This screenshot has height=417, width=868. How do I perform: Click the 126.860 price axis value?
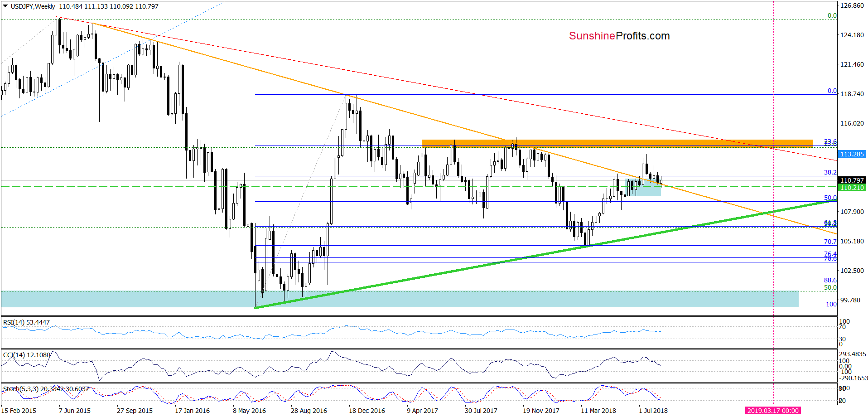(852, 6)
